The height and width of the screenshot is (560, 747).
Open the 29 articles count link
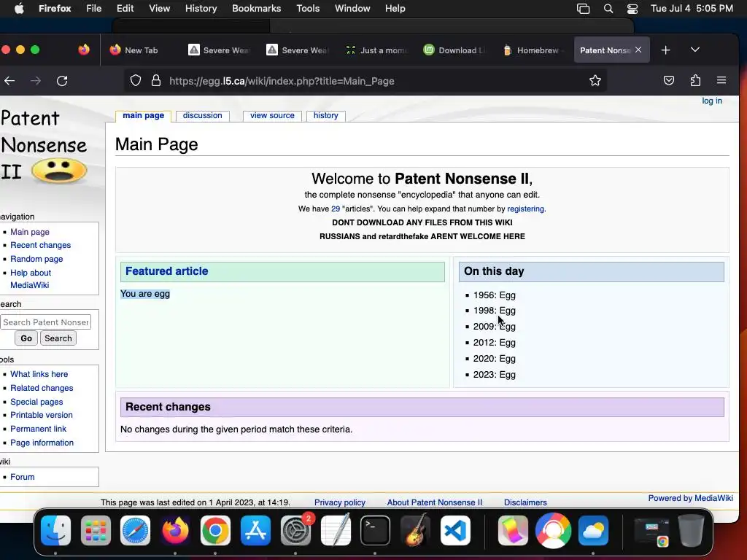click(336, 209)
